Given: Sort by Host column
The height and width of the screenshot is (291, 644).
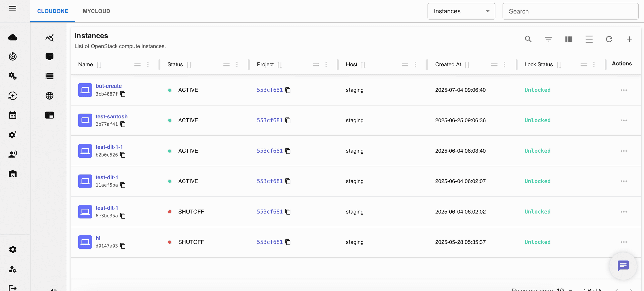Looking at the screenshot, I should (x=363, y=65).
